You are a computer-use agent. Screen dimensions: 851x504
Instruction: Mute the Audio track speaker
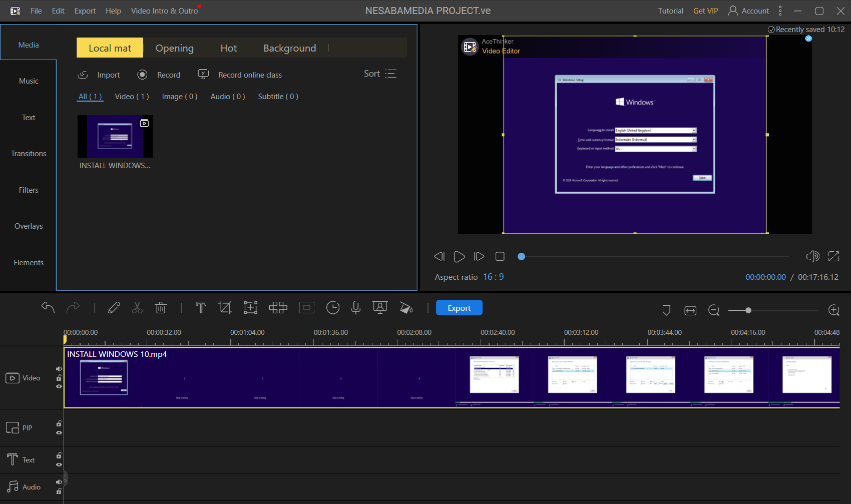pos(59,482)
